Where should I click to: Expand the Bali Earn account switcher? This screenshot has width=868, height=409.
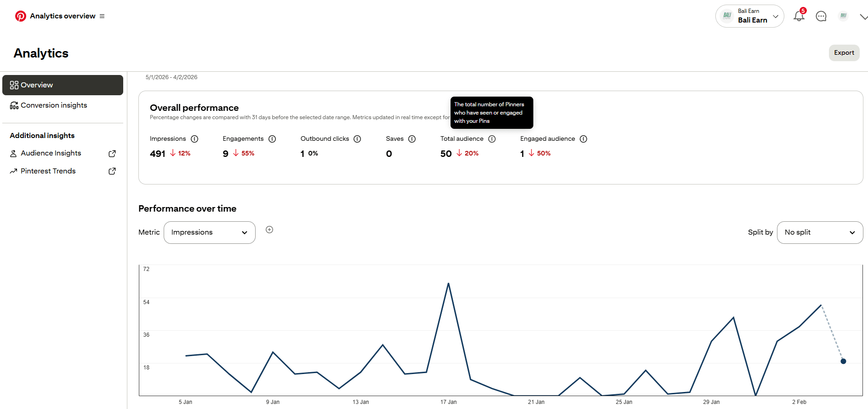pos(749,17)
